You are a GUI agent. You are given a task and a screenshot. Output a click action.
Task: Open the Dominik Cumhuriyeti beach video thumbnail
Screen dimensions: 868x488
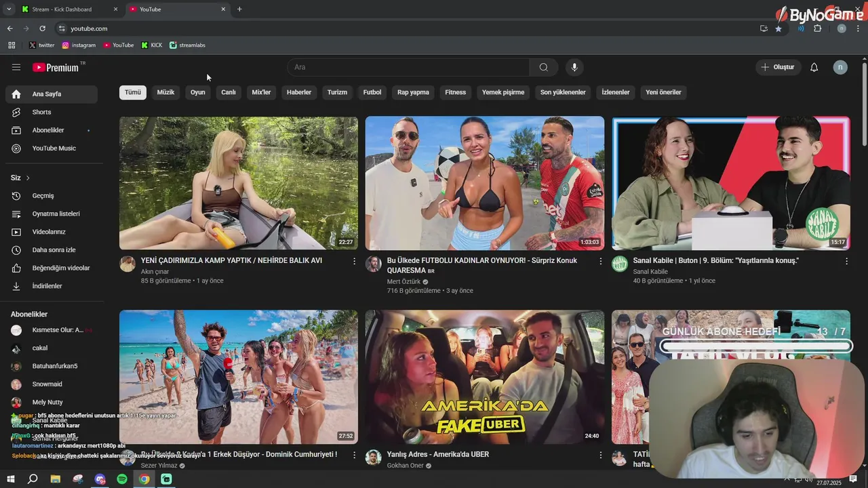pos(239,377)
